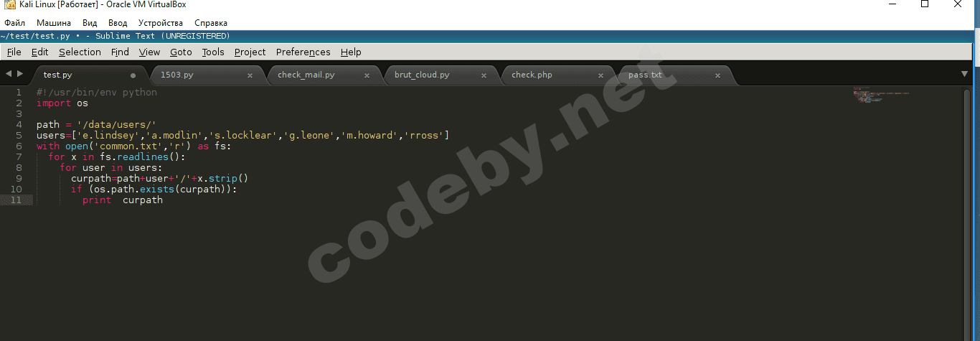Viewport: 980px width, 341px height.
Task: Open the Project menu
Action: coord(250,52)
